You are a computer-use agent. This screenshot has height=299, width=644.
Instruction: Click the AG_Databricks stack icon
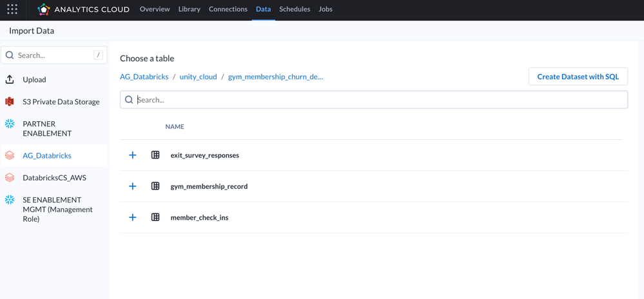10,156
